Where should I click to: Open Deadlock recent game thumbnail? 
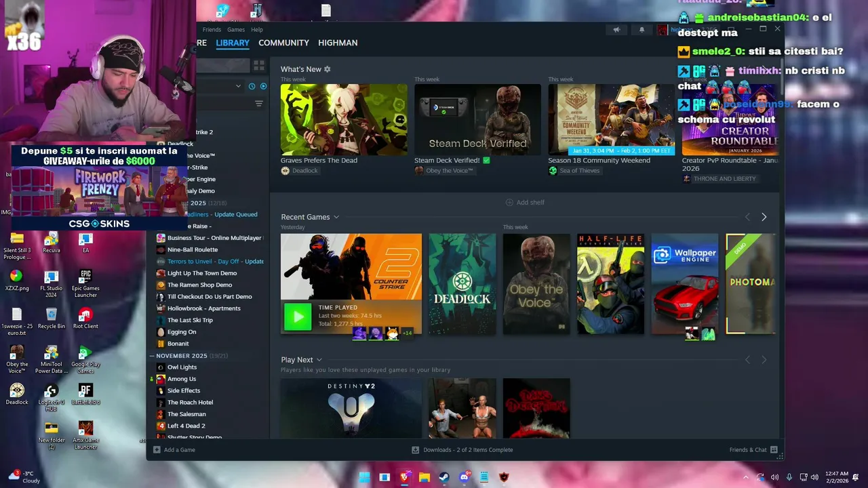point(462,284)
